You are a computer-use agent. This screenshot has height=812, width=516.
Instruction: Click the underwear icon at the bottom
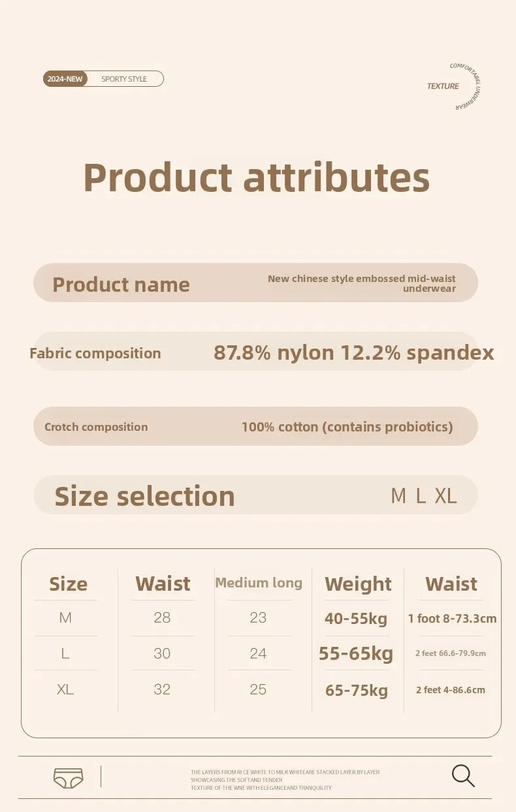(69, 777)
